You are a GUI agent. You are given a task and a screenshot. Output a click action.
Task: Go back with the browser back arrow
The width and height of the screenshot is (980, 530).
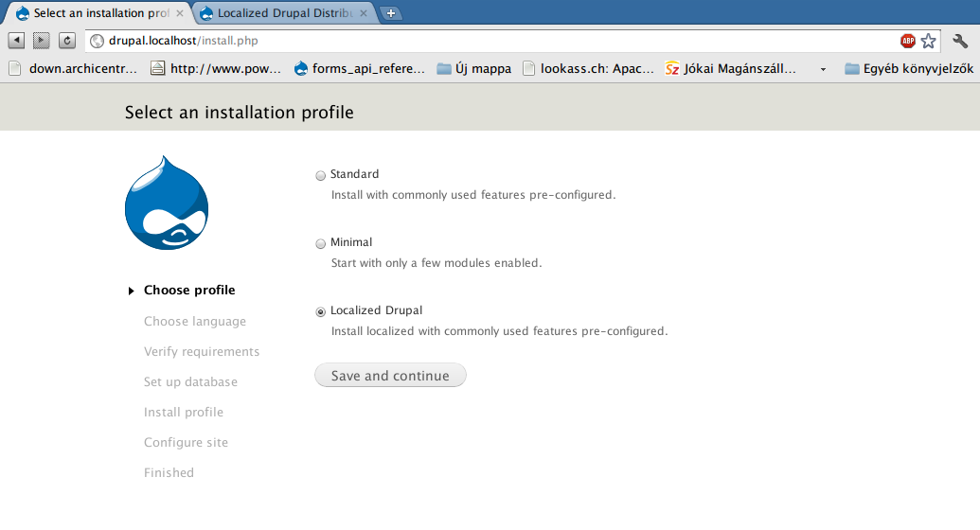pos(16,41)
